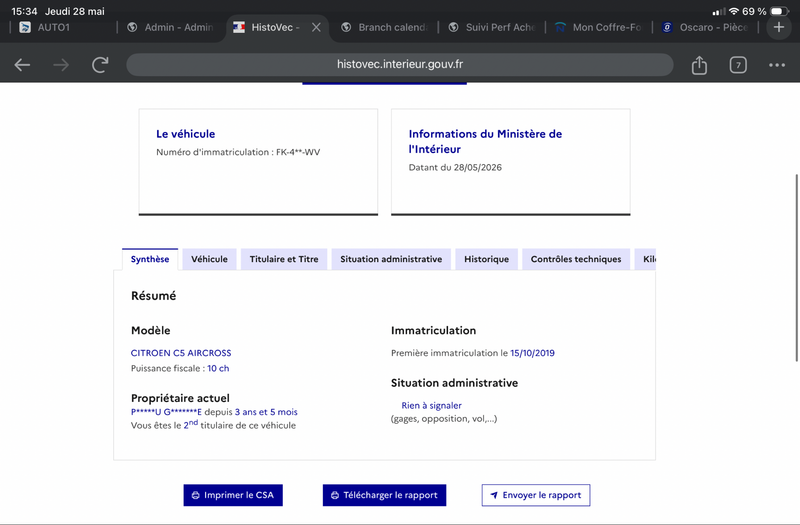This screenshot has width=800, height=525.
Task: Click the Envoyer le rapport button
Action: click(536, 495)
